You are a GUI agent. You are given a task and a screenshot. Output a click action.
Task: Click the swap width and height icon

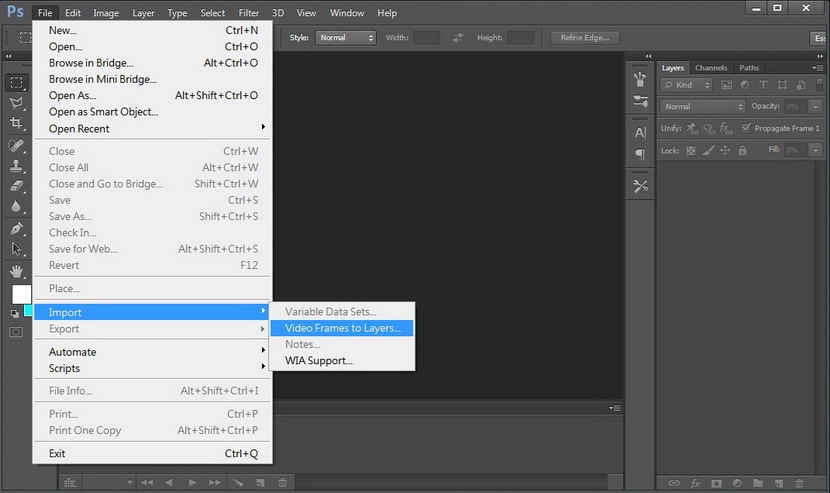coord(458,38)
